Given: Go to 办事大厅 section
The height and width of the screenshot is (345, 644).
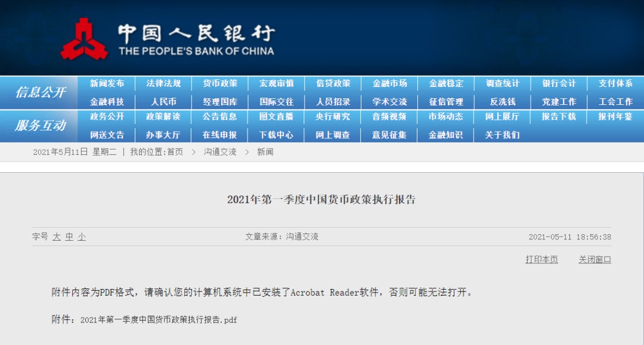Looking at the screenshot, I should 163,135.
